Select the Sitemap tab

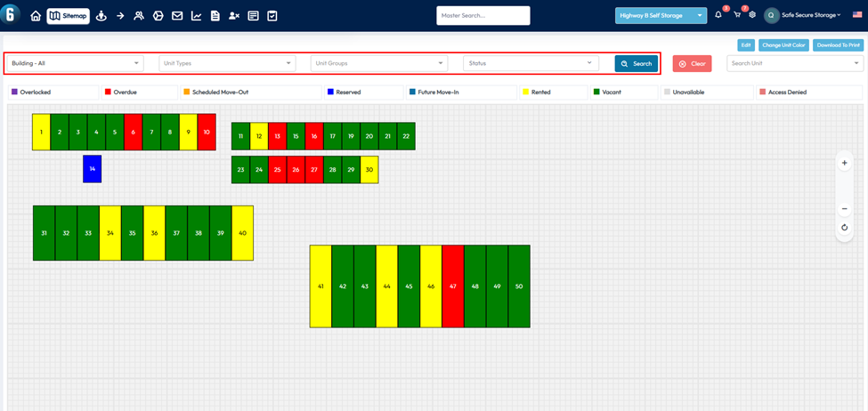(x=68, y=16)
